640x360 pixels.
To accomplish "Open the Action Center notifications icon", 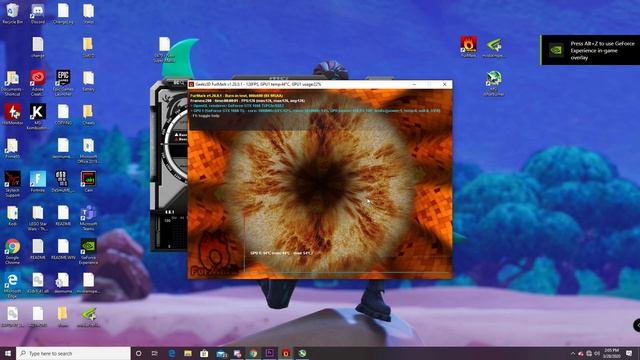I will [x=629, y=353].
